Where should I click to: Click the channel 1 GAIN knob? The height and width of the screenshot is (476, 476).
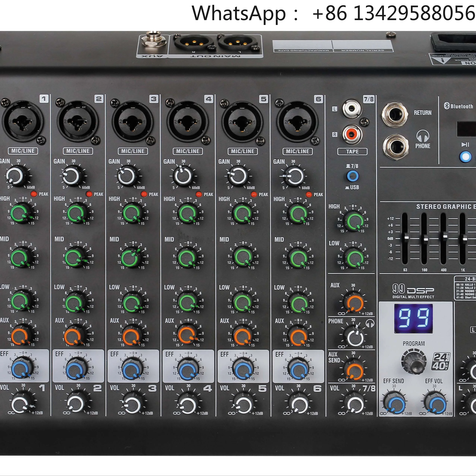16,176
